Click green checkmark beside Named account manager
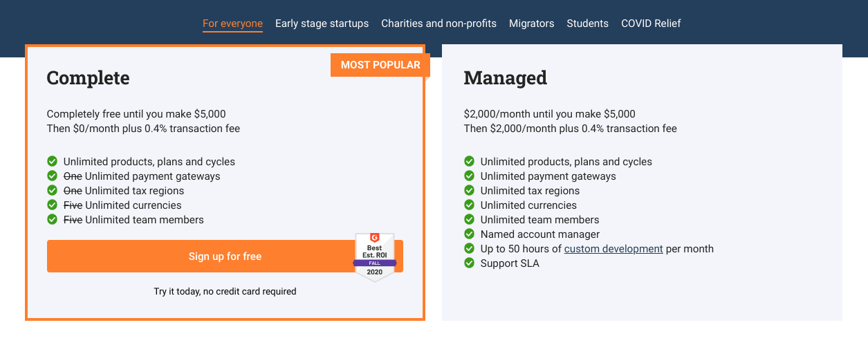This screenshot has height=345, width=868. point(469,234)
